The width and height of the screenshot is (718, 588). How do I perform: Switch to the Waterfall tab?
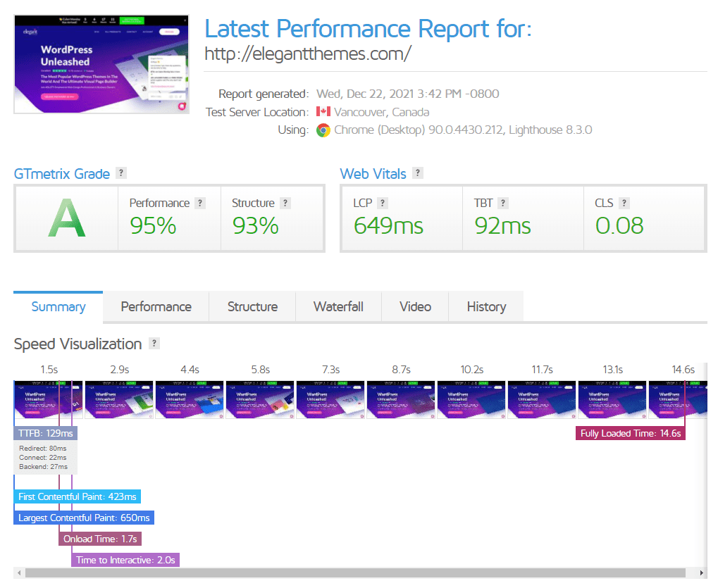338,306
